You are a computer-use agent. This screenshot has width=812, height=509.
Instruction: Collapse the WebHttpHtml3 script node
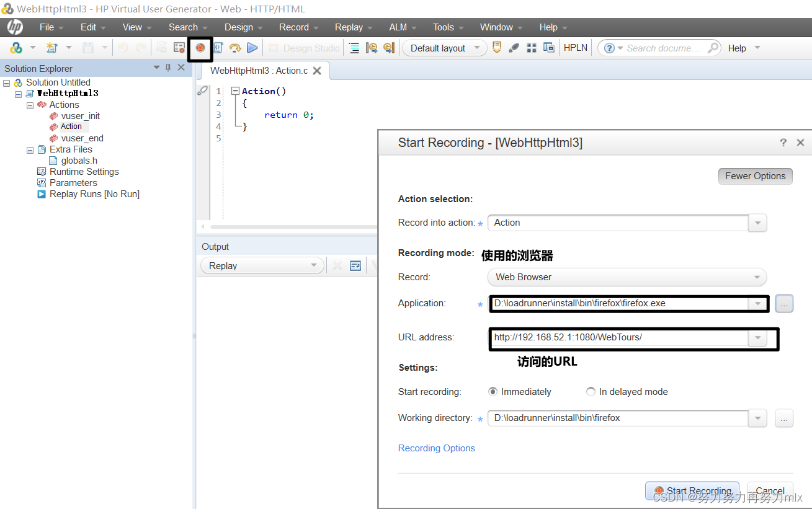tap(18, 94)
